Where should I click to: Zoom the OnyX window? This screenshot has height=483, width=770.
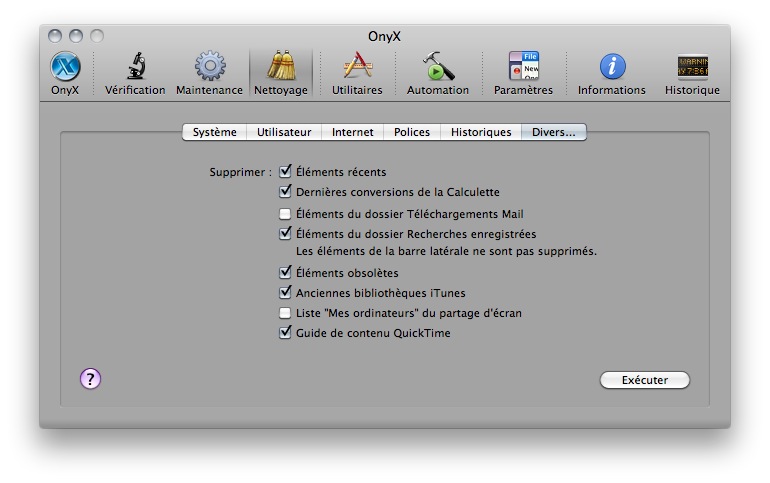97,36
